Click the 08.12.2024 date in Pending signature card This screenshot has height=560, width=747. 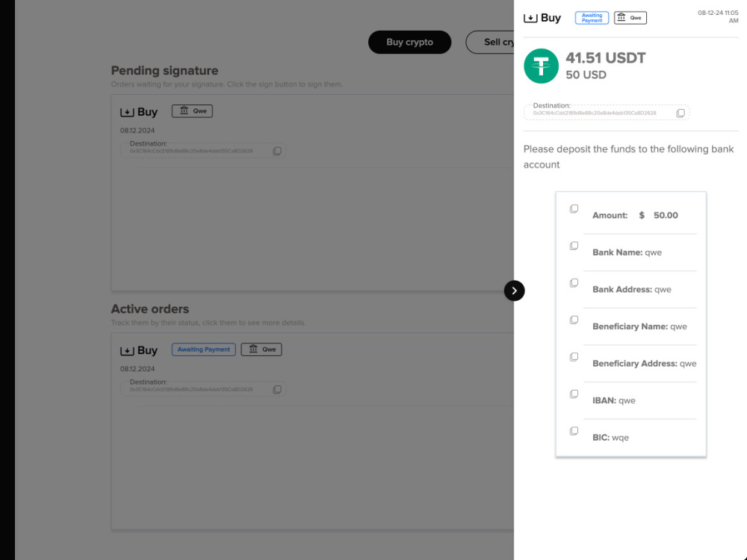tap(137, 131)
